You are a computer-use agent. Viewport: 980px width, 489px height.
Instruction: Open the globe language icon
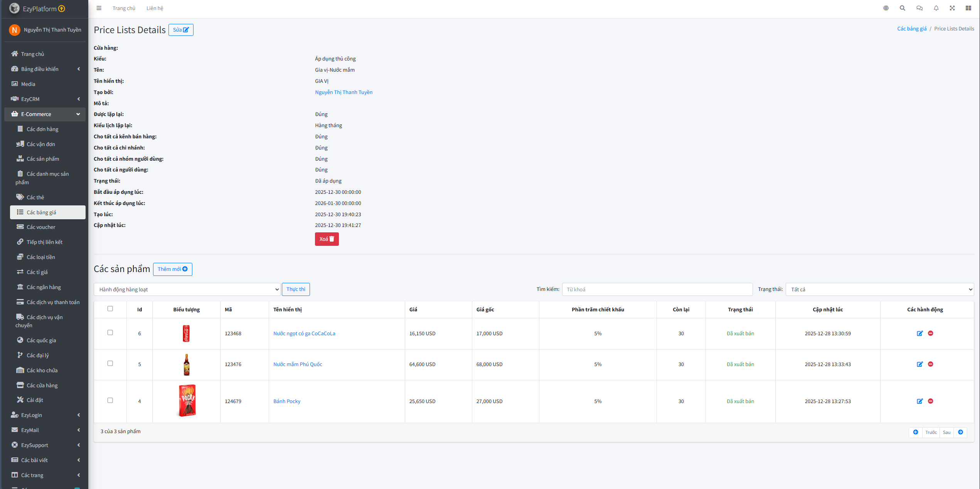(886, 8)
